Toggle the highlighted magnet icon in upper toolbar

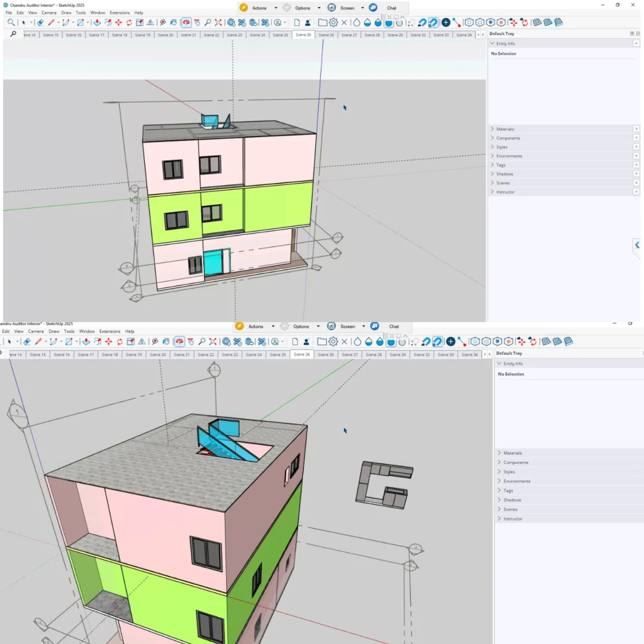tap(433, 23)
